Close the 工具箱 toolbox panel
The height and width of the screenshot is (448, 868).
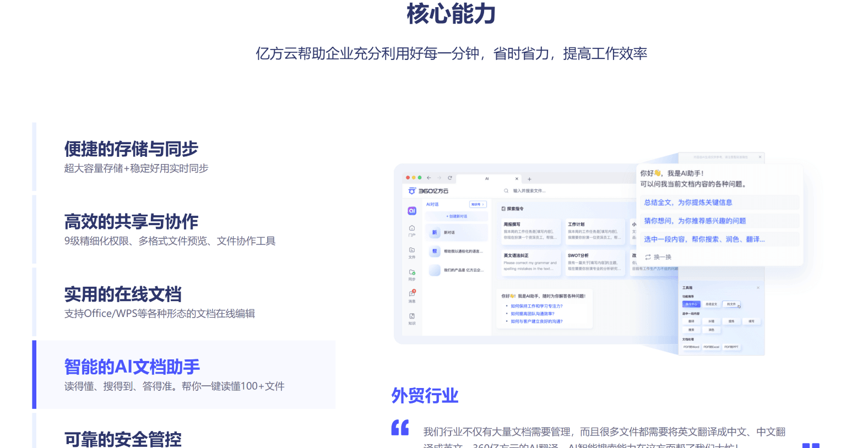[x=758, y=287]
